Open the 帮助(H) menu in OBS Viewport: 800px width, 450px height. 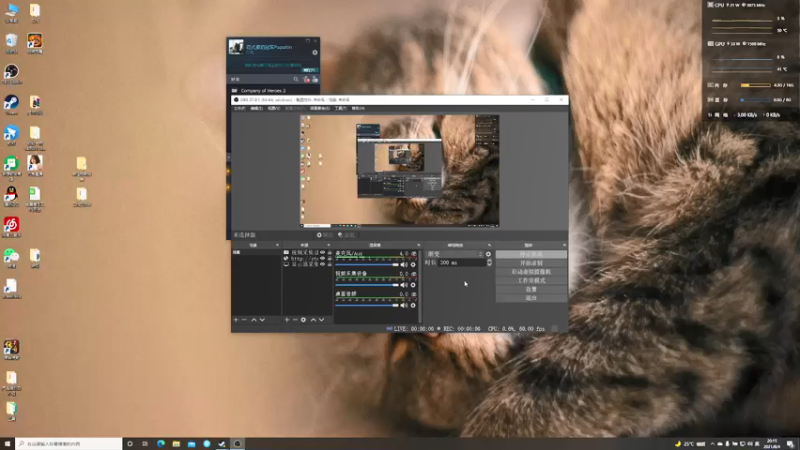358,109
